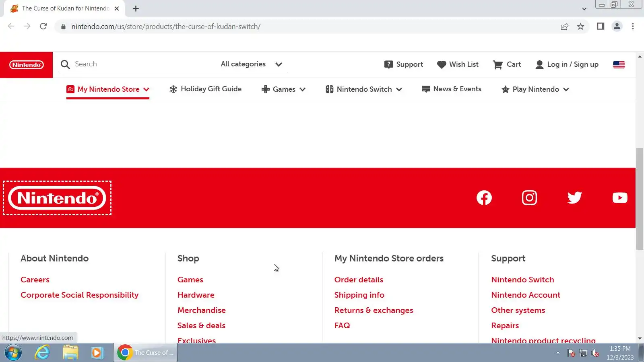Open the Games link under Shop

pyautogui.click(x=190, y=280)
